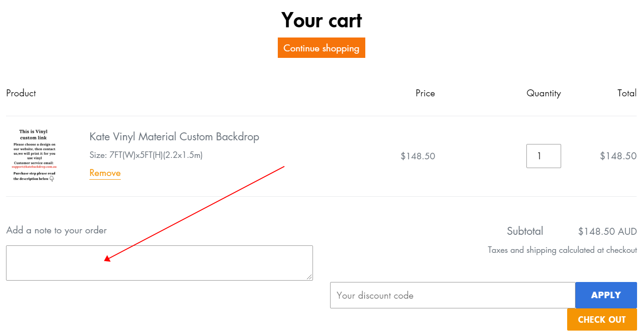
Task: Click the Price column header
Action: [x=425, y=93]
